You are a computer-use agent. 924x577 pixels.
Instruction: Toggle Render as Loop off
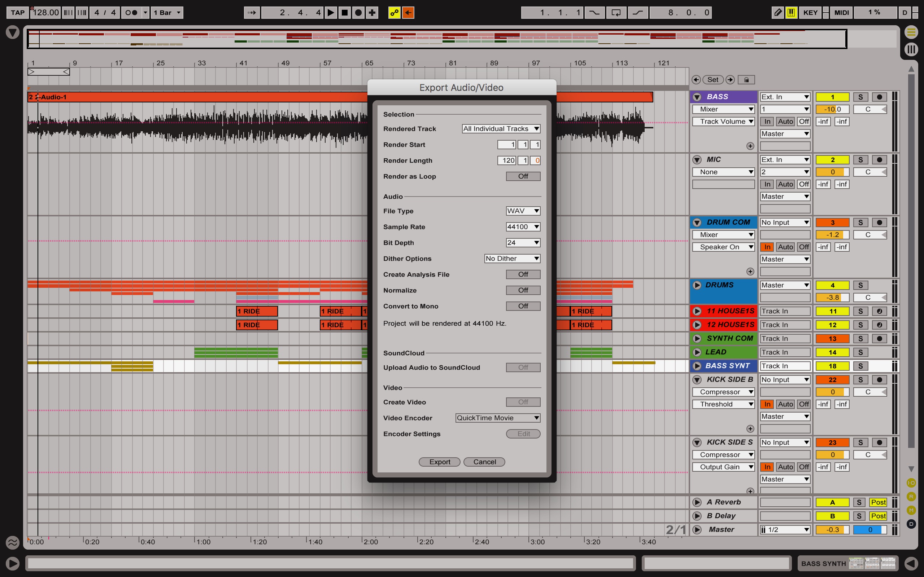(x=523, y=176)
